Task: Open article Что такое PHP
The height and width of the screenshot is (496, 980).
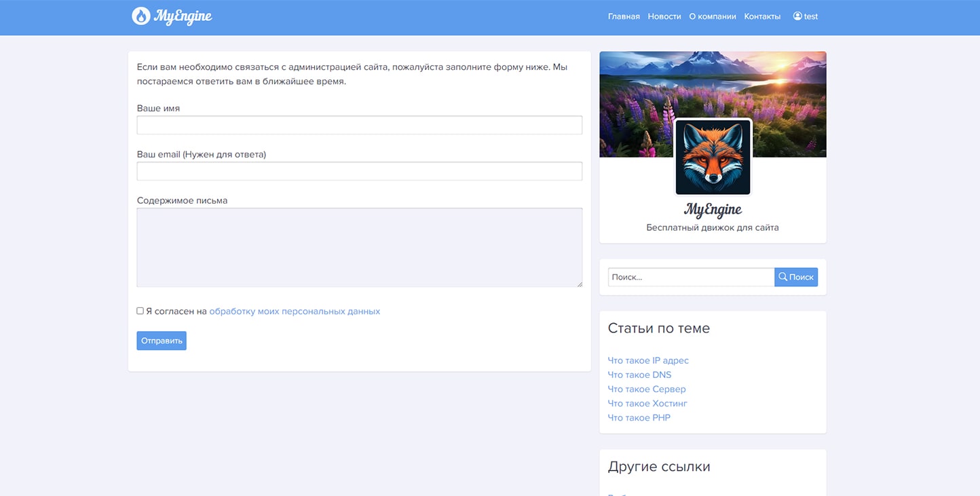Action: 639,417
